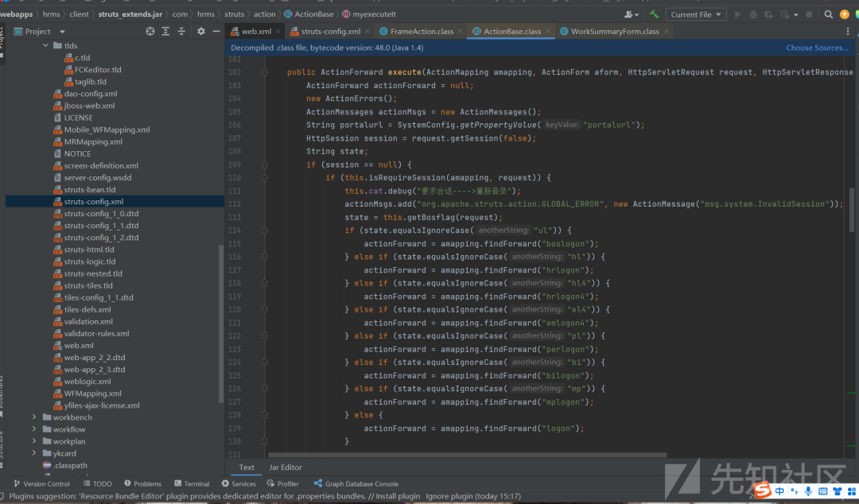This screenshot has height=504, width=859.
Task: Click the Sogou S input method icon
Action: pyautogui.click(x=762, y=490)
